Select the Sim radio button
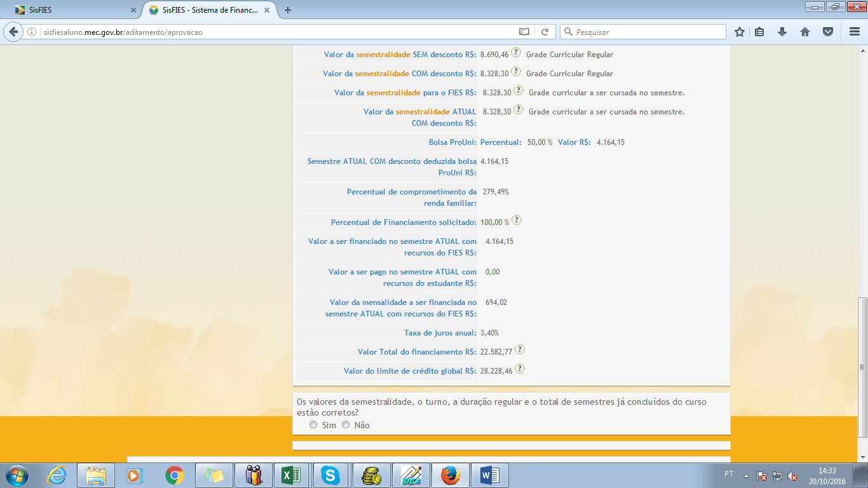 tap(313, 425)
